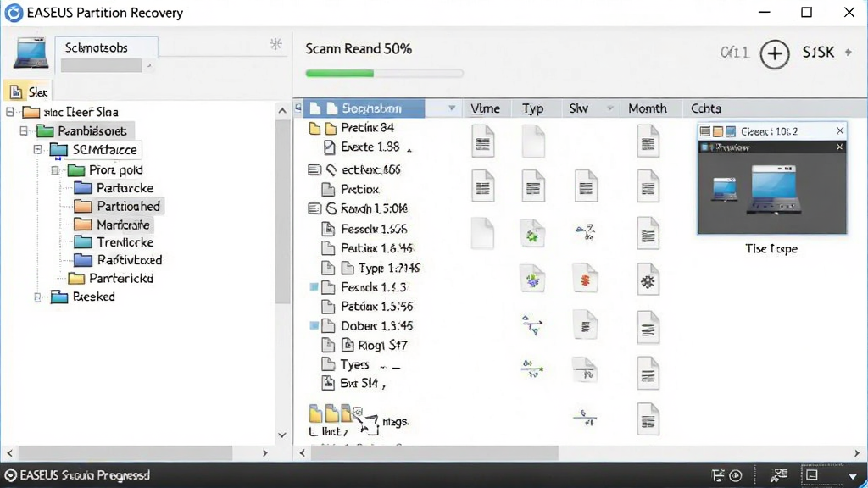Select the Puttiux 1.6.45 file row

point(368,248)
